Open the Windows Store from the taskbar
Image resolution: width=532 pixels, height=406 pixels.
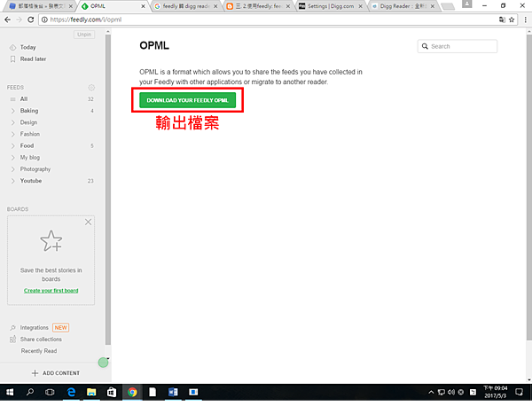pyautogui.click(x=112, y=393)
